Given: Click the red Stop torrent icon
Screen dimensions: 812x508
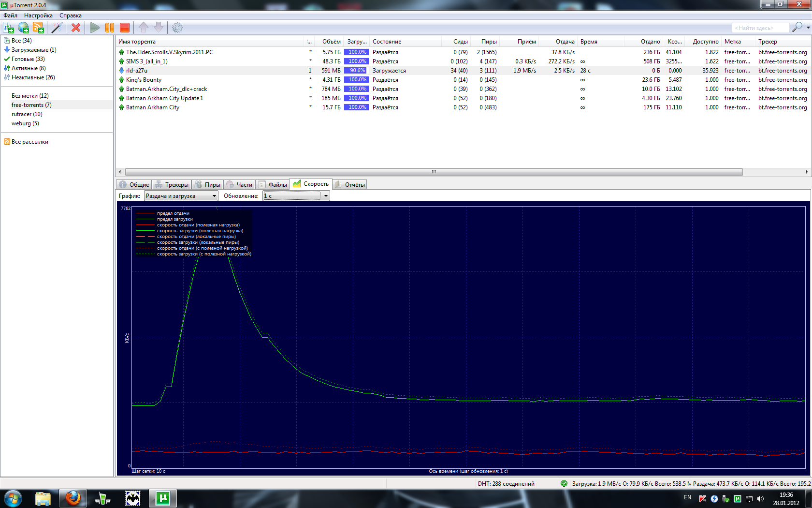Looking at the screenshot, I should (125, 28).
